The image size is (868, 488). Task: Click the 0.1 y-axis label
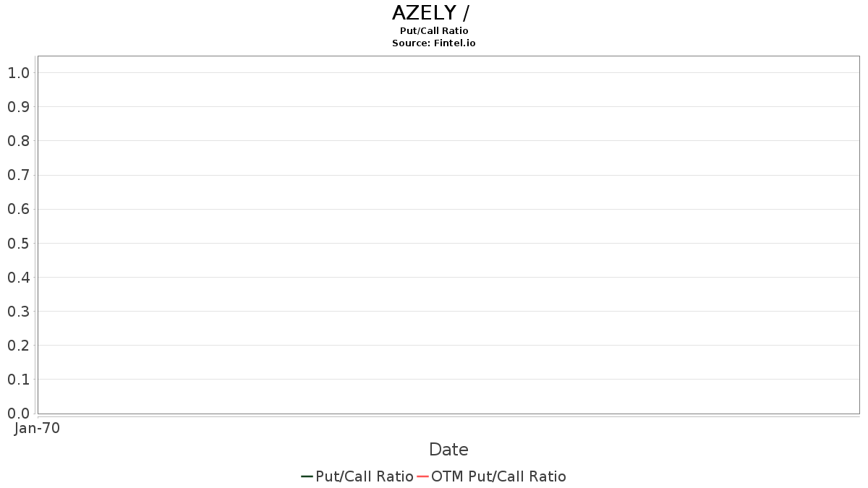coord(18,380)
